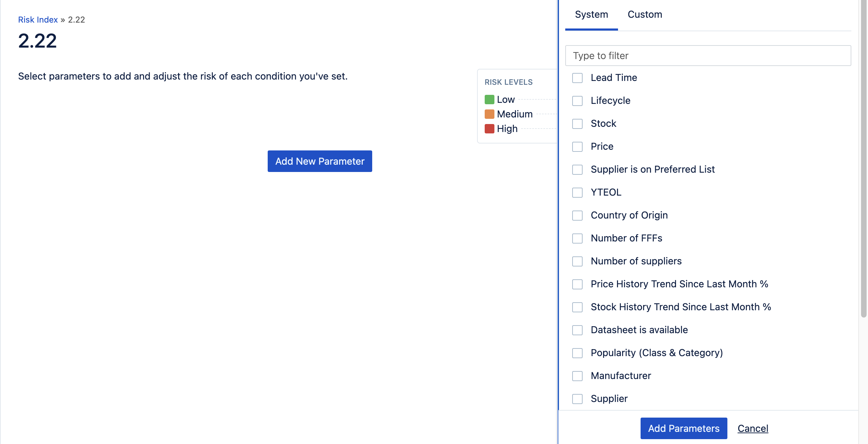The width and height of the screenshot is (868, 444).
Task: Select the System tab
Action: [x=591, y=15]
